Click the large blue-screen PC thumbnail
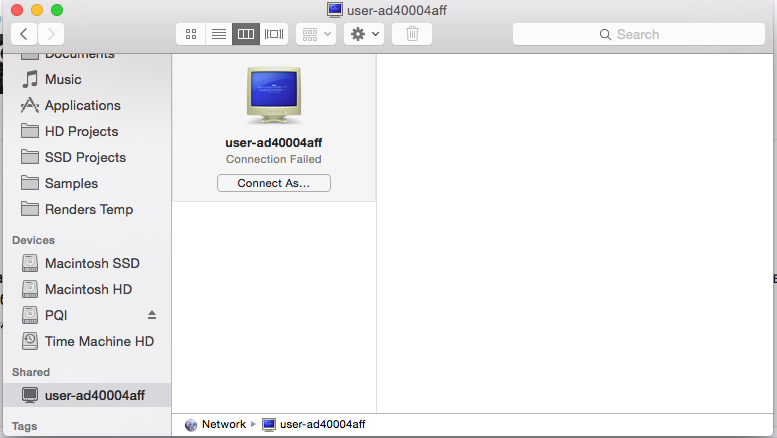 274,96
